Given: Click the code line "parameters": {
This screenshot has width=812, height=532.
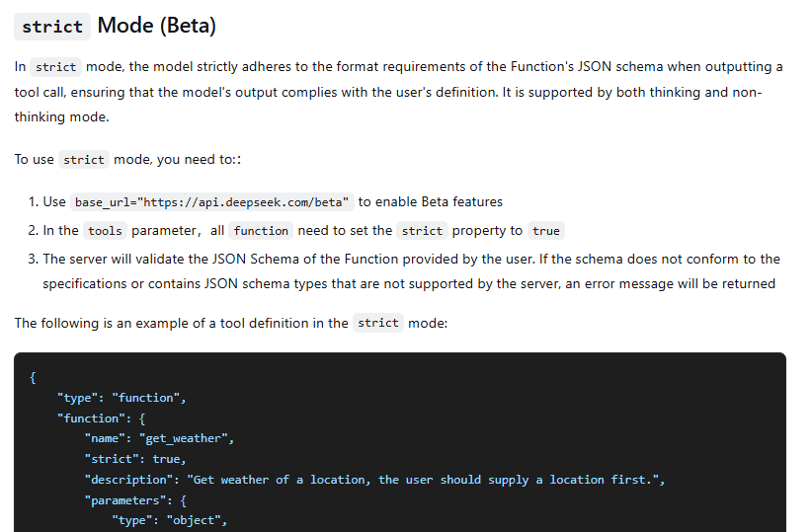Looking at the screenshot, I should pyautogui.click(x=135, y=500).
